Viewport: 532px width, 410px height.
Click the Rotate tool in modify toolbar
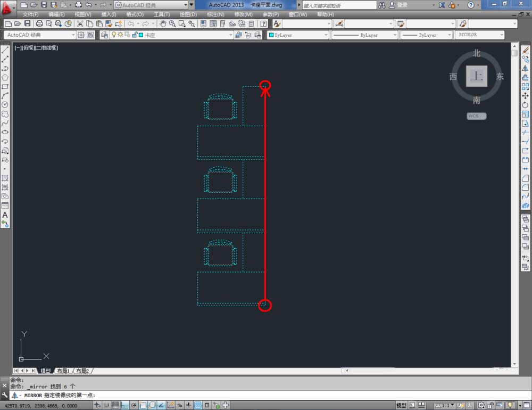pyautogui.click(x=525, y=105)
